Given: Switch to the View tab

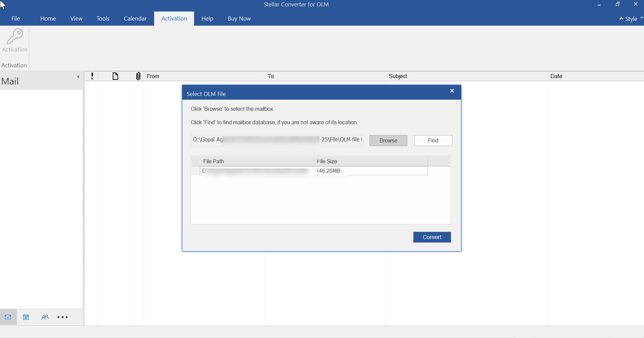Looking at the screenshot, I should (76, 19).
